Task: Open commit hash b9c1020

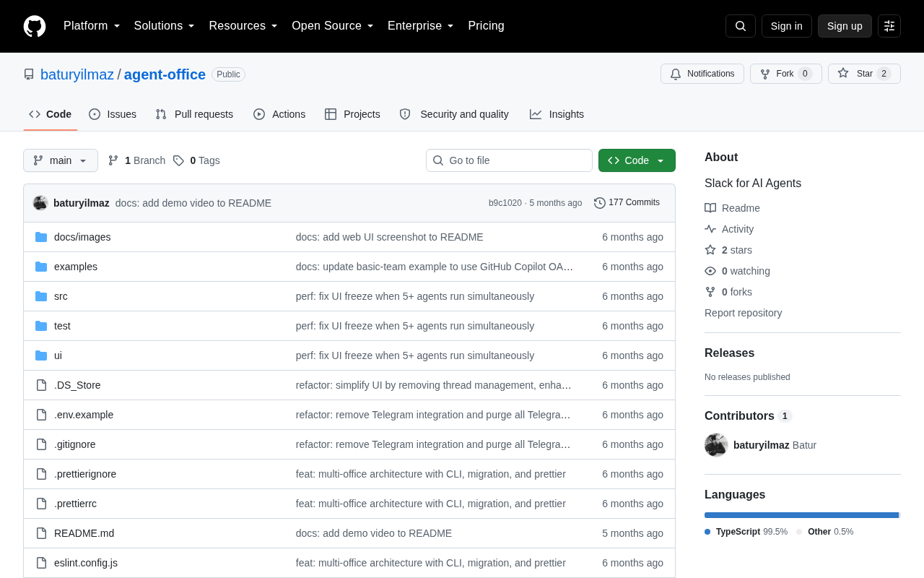Action: point(505,203)
